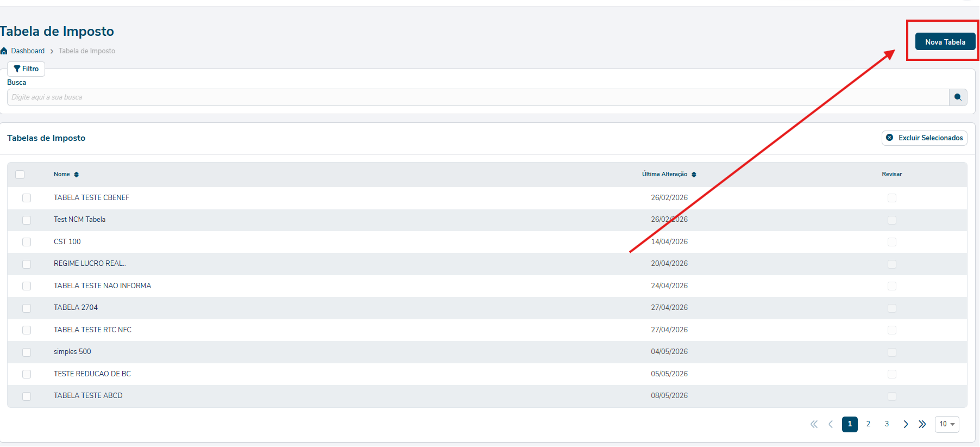Select checkbox for TABELA TESTE ABCD row
Image resolution: width=980 pixels, height=447 pixels.
pos(27,396)
